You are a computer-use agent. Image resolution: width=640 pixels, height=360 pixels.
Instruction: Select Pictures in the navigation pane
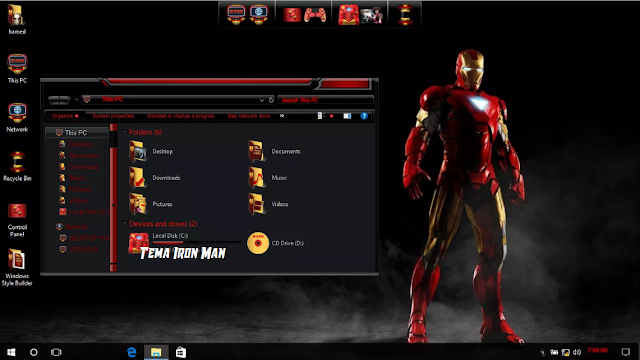(80, 189)
